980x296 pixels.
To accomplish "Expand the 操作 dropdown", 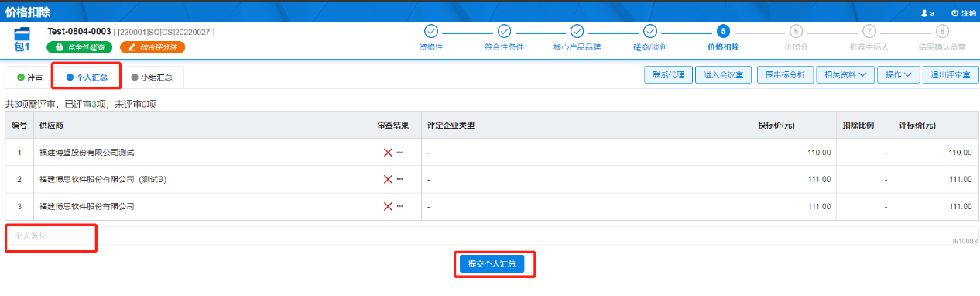I will 899,75.
